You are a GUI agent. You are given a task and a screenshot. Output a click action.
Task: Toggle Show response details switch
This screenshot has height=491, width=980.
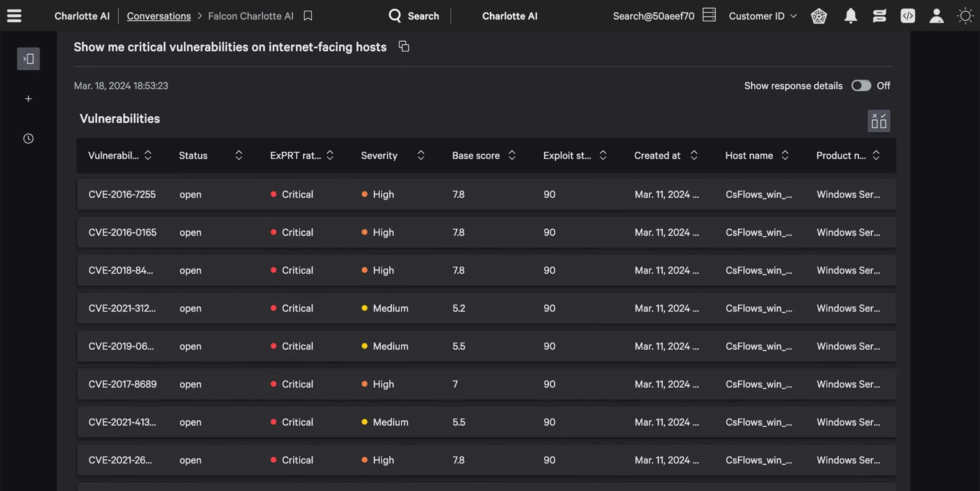point(861,85)
